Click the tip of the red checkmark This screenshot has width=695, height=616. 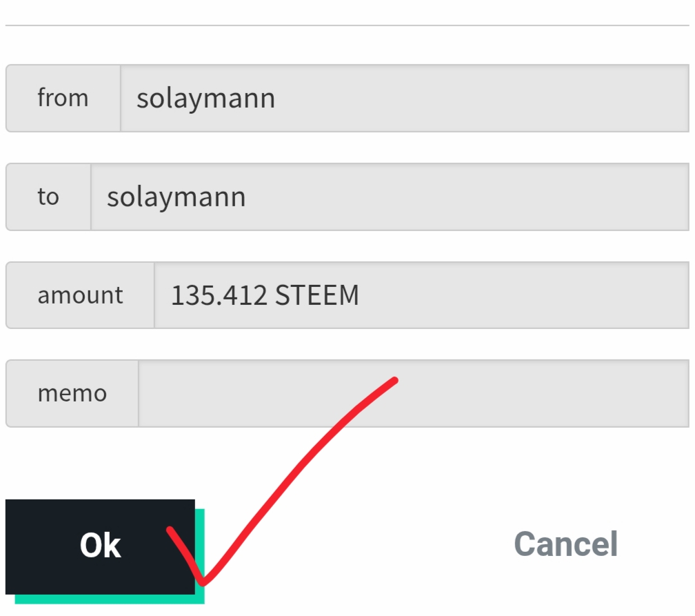pos(395,380)
